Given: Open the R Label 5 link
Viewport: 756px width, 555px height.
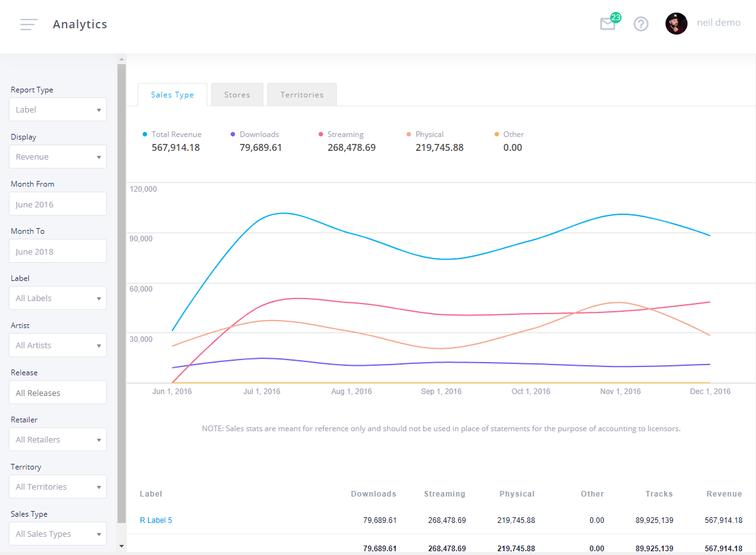Looking at the screenshot, I should [x=156, y=520].
